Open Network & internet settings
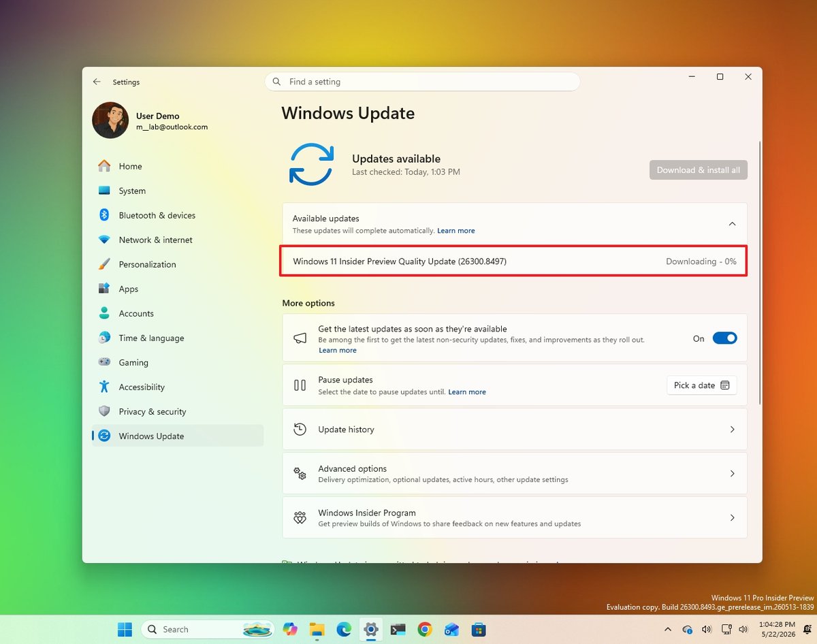This screenshot has height=644, width=817. (x=177, y=240)
